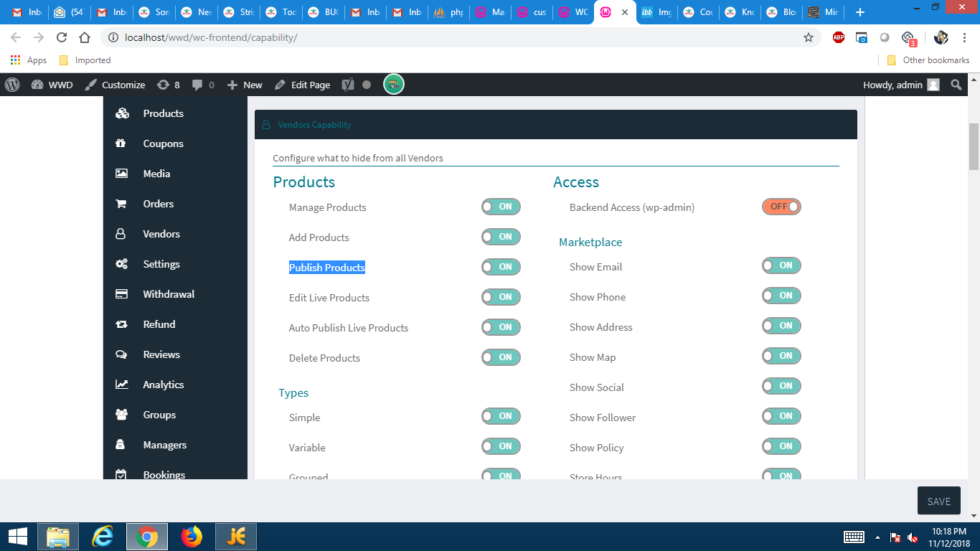Screen dimensions: 980x551
Task: Toggle Delete Products switch
Action: coord(501,357)
